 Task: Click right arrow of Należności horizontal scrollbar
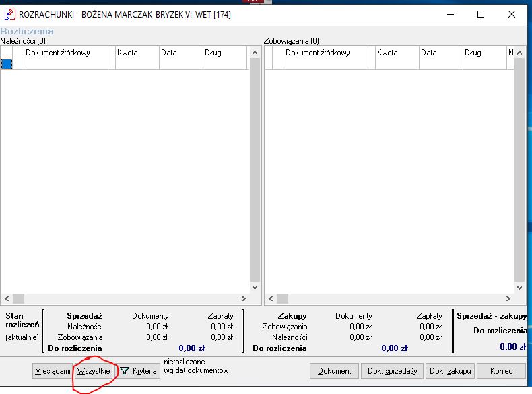[244, 298]
